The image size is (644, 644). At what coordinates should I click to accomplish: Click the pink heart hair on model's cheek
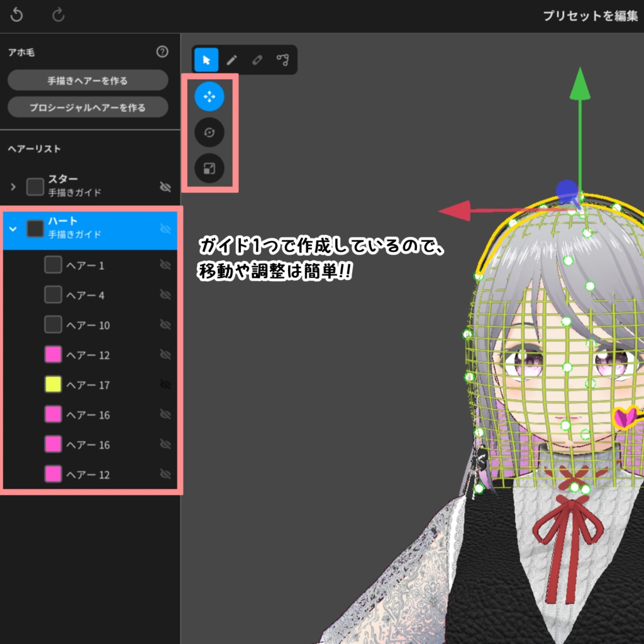click(x=626, y=418)
